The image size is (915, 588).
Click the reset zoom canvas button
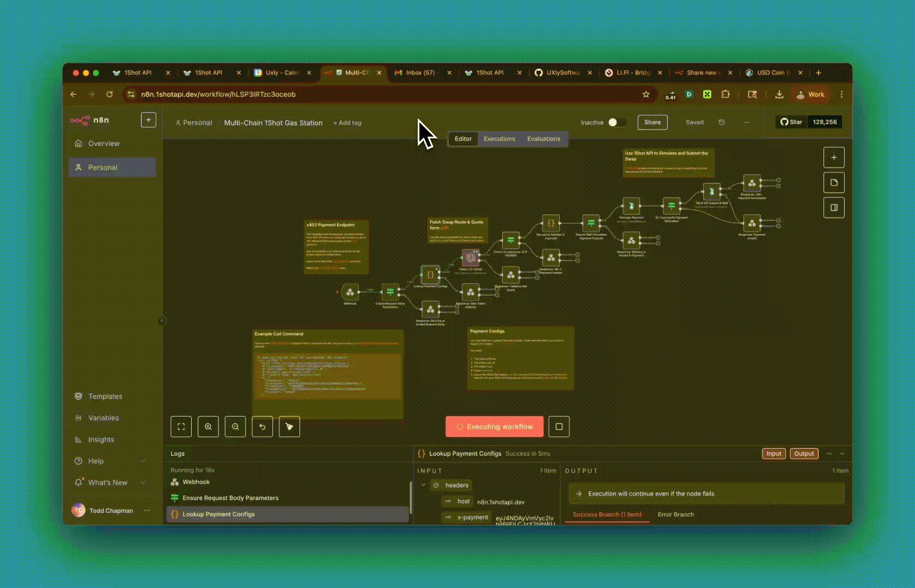263,427
